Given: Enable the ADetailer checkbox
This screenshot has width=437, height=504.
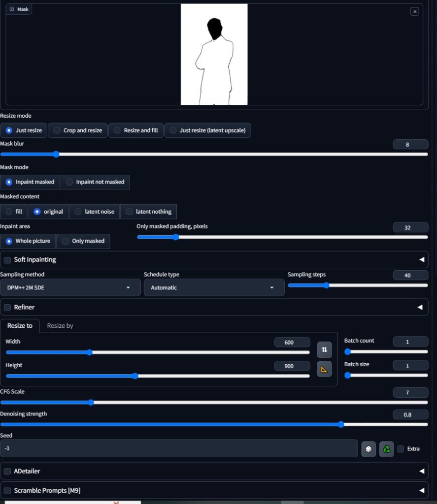Looking at the screenshot, I should point(7,471).
